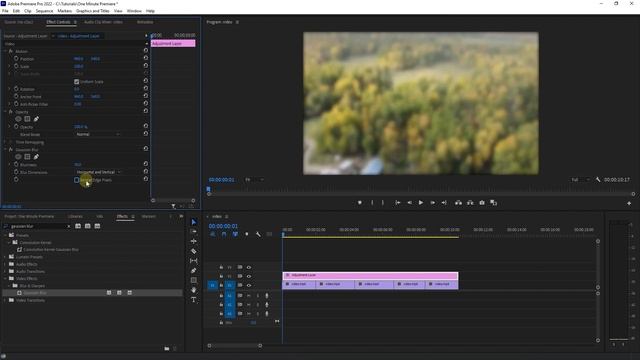This screenshot has height=360, width=640.
Task: Open the File menu
Action: click(5, 11)
